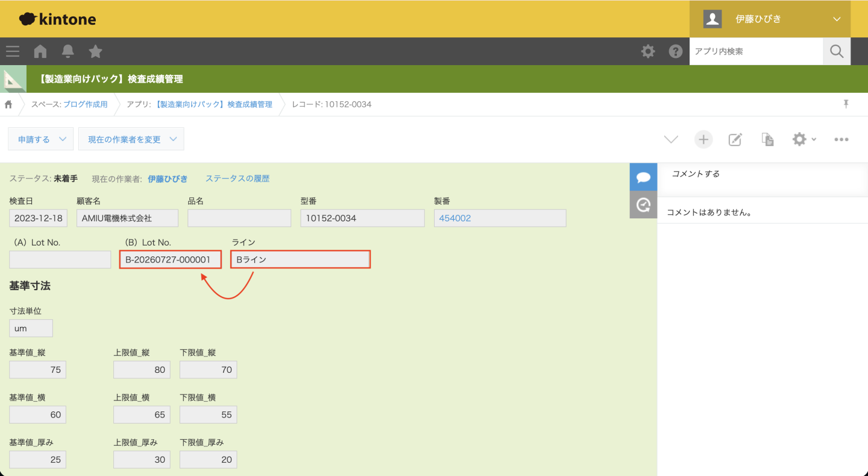Image resolution: width=868 pixels, height=476 pixels.
Task: Edit the record pencil icon
Action: click(x=735, y=139)
